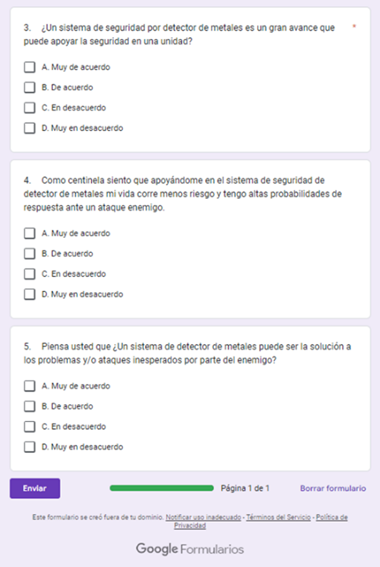The image size is (380, 567).
Task: Tick 'B. De acuerdo' under question 5
Action: click(x=30, y=406)
